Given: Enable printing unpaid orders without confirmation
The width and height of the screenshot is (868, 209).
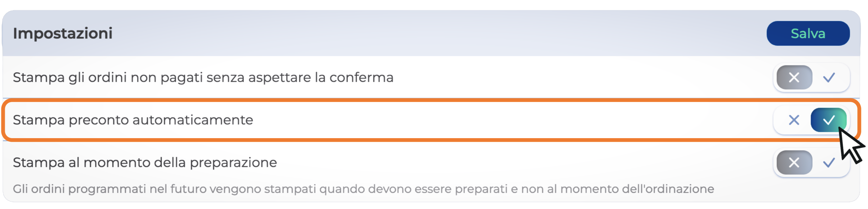Looking at the screenshot, I should point(829,78).
